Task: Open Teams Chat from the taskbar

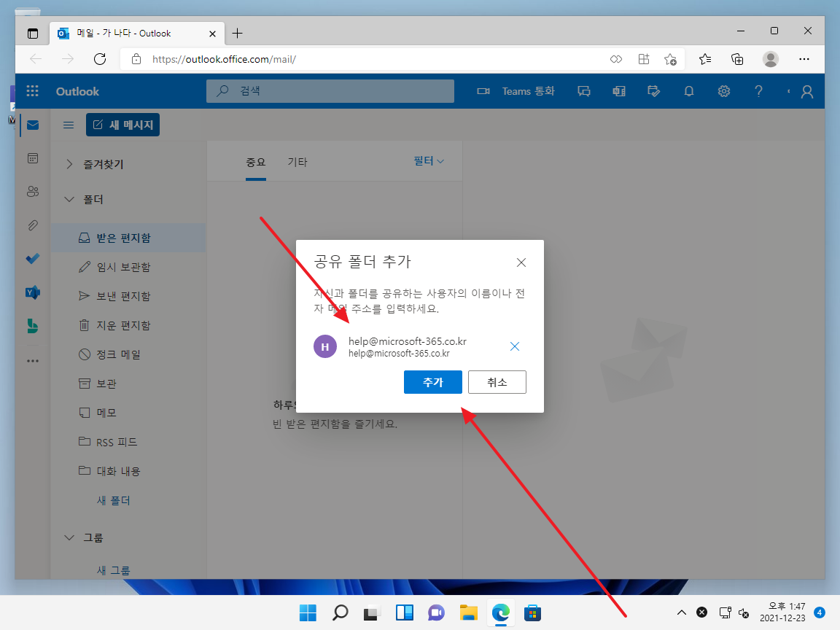Action: click(x=437, y=612)
